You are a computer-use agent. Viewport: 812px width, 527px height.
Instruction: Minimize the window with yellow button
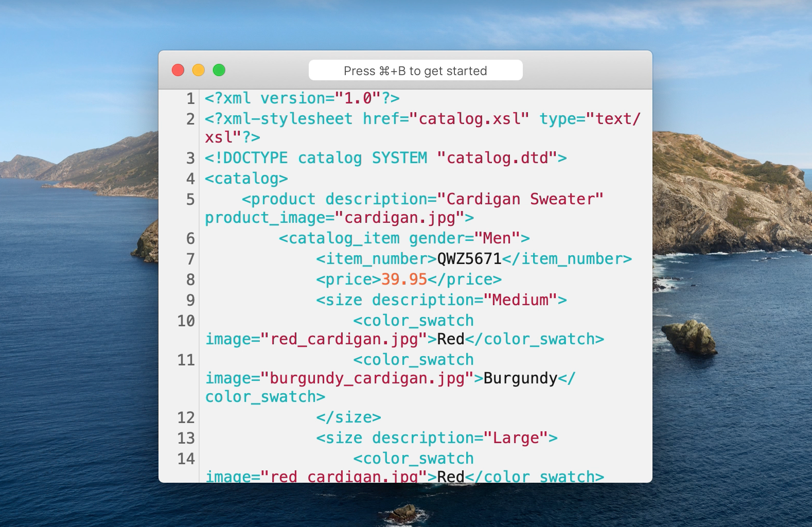(x=199, y=70)
